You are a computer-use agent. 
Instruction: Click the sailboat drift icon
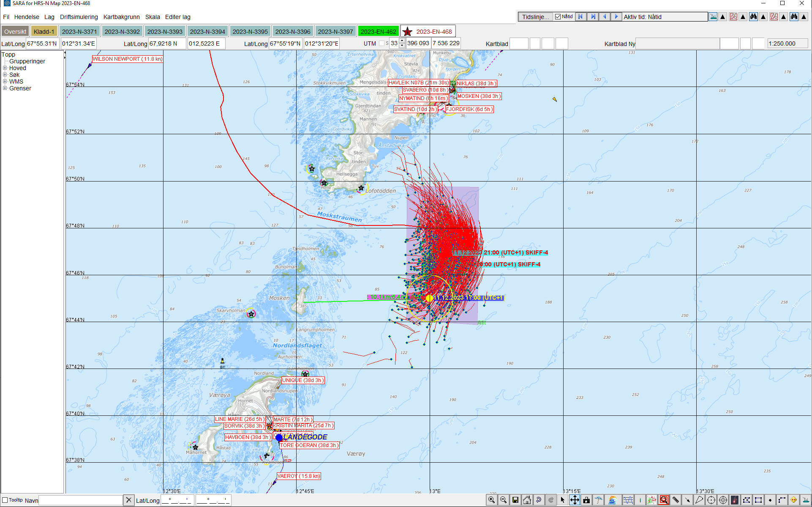click(x=612, y=500)
